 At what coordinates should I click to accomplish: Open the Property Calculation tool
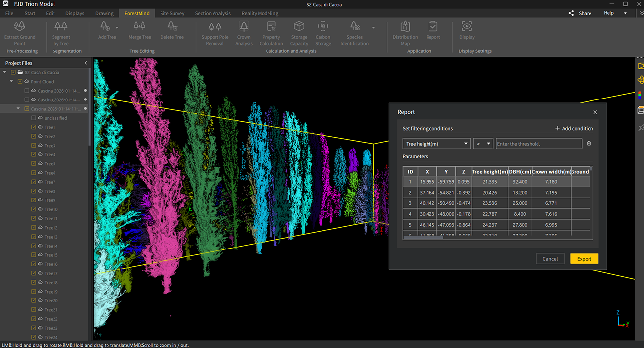(271, 27)
